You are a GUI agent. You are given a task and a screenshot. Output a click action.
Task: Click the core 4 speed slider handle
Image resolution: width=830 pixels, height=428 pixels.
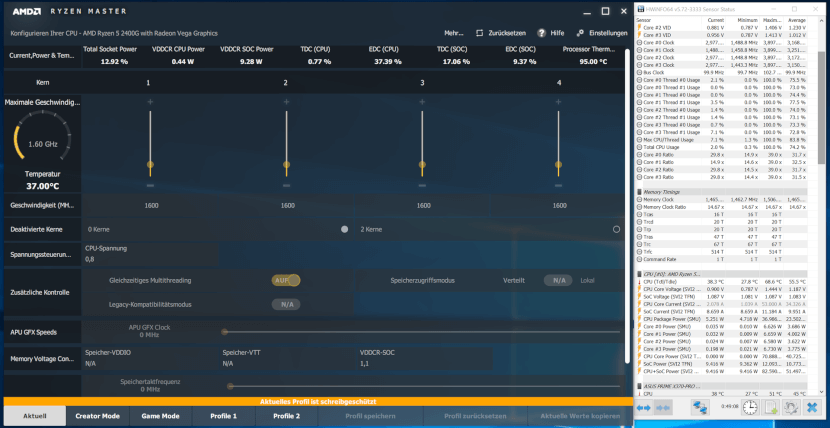pos(558,165)
